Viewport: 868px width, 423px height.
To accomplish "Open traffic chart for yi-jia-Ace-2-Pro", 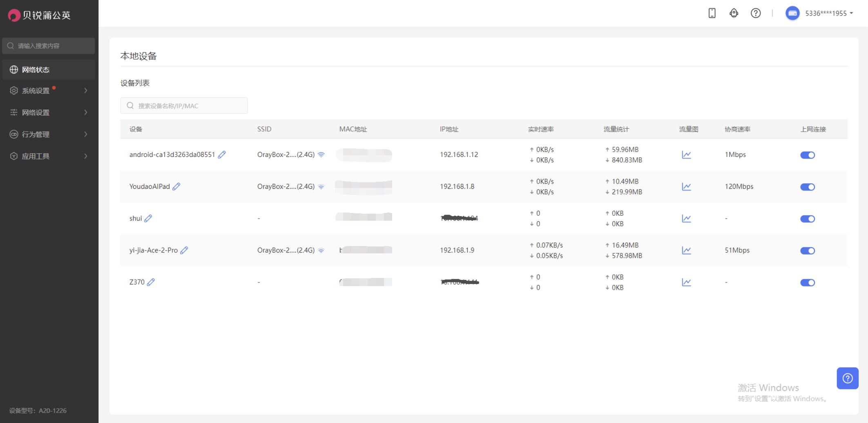I will click(687, 251).
